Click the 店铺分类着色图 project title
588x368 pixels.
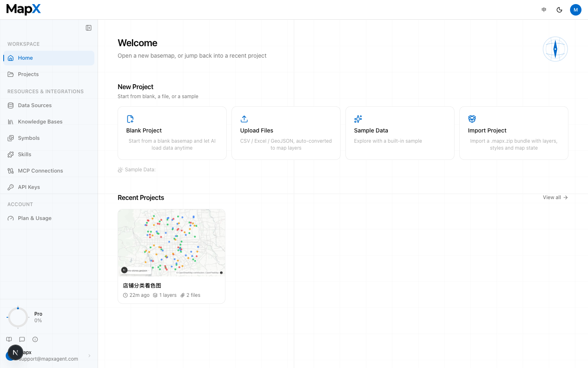[142, 286]
